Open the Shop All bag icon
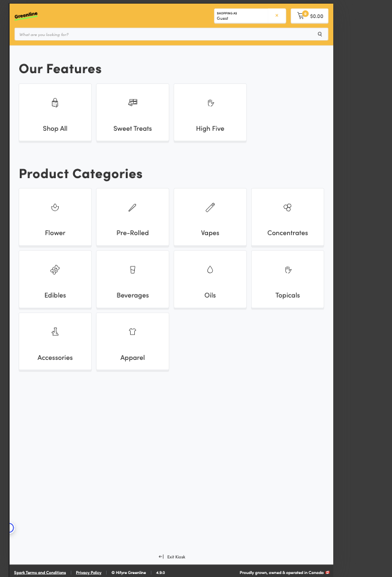The image size is (392, 577). click(55, 103)
